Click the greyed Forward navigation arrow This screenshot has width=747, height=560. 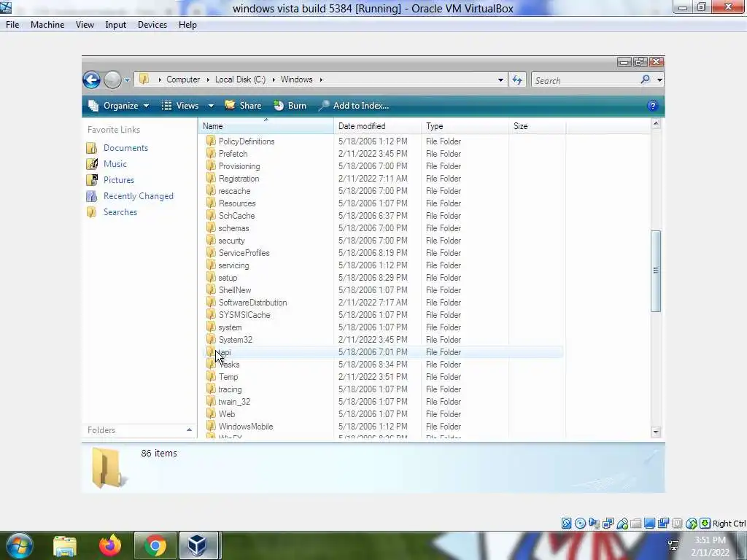pos(113,79)
